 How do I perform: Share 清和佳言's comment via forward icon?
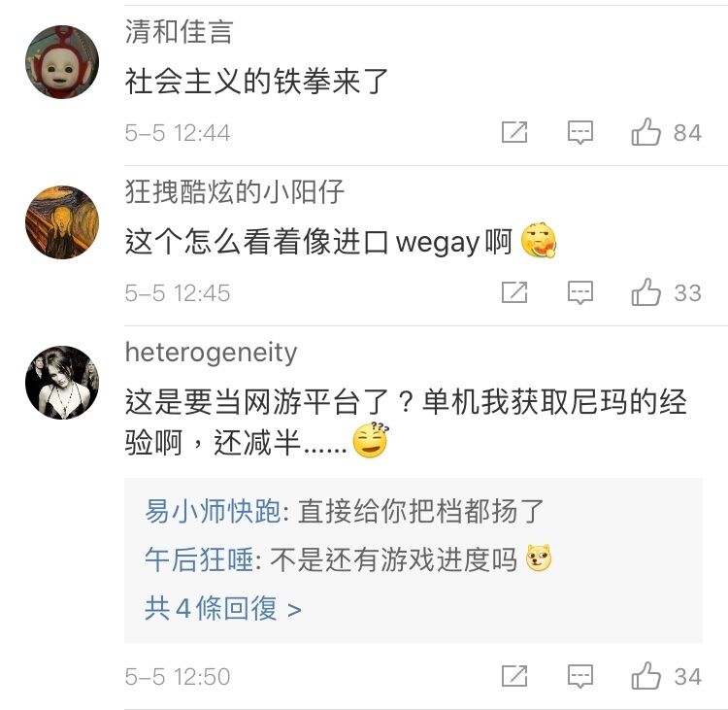(x=514, y=132)
